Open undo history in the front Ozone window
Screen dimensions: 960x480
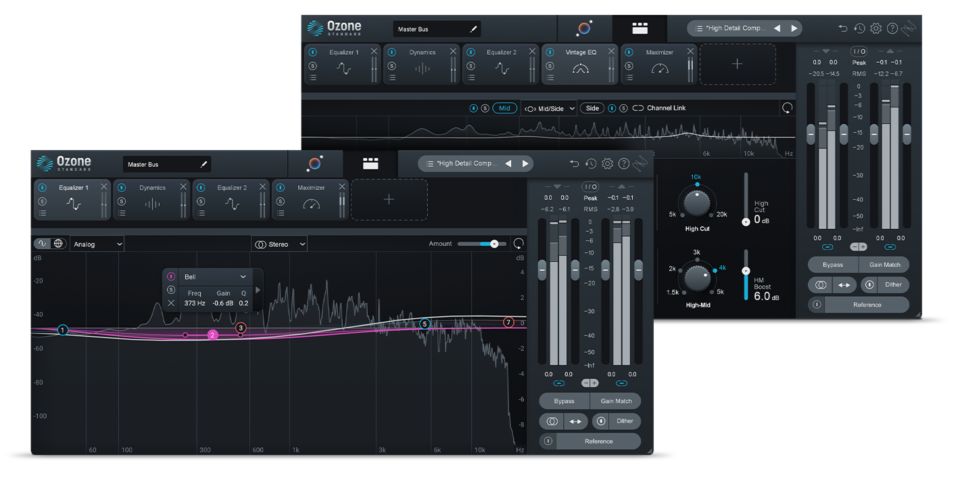(591, 163)
